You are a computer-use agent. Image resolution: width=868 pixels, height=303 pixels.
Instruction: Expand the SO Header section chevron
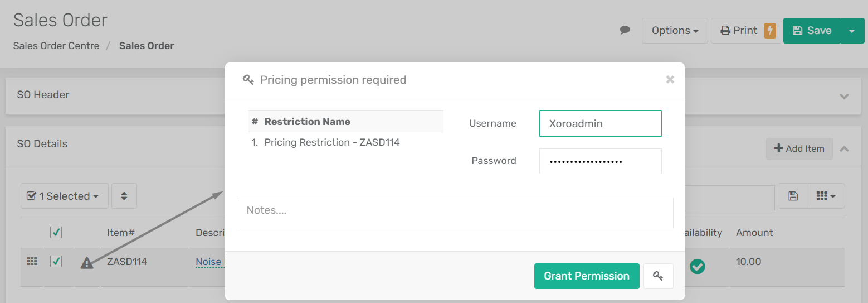pyautogui.click(x=844, y=96)
